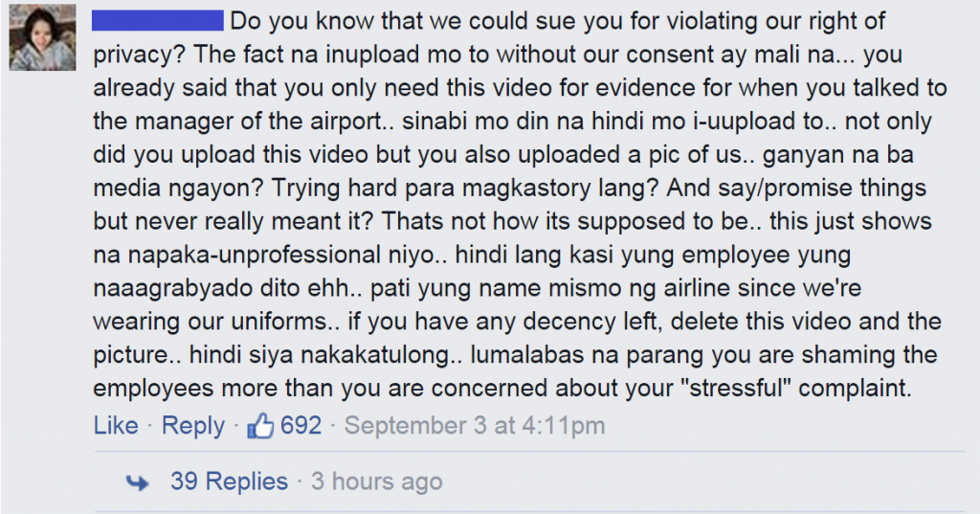Tap the like-count thumb icon
980x514 pixels.
[x=260, y=426]
